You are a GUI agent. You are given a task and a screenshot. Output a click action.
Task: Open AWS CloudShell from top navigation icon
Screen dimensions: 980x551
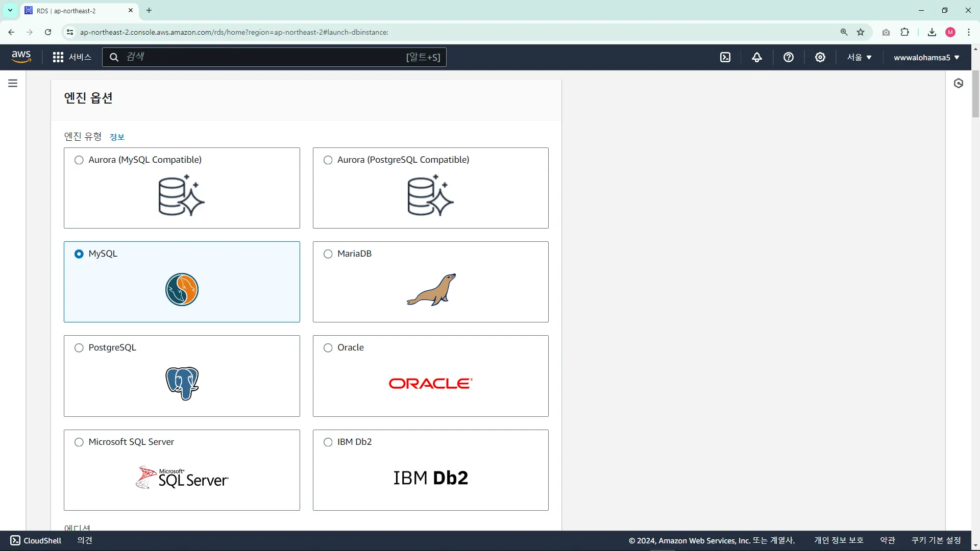point(725,57)
